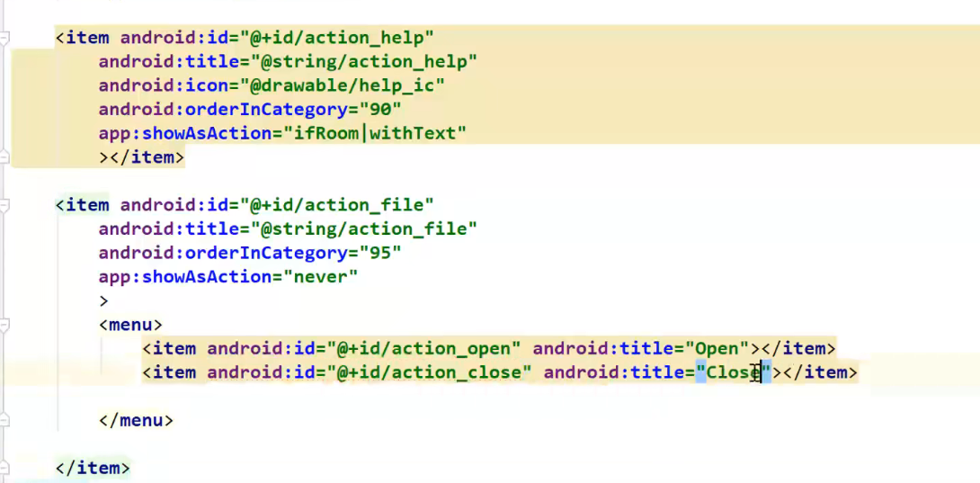Viewport: 980px width, 483px height.
Task: Click the "@string/action_help" title value
Action: tap(364, 62)
